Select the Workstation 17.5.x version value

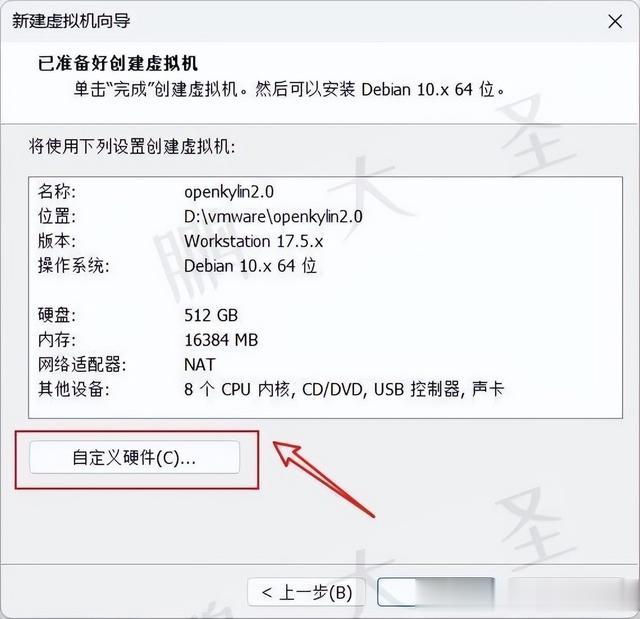(x=253, y=241)
